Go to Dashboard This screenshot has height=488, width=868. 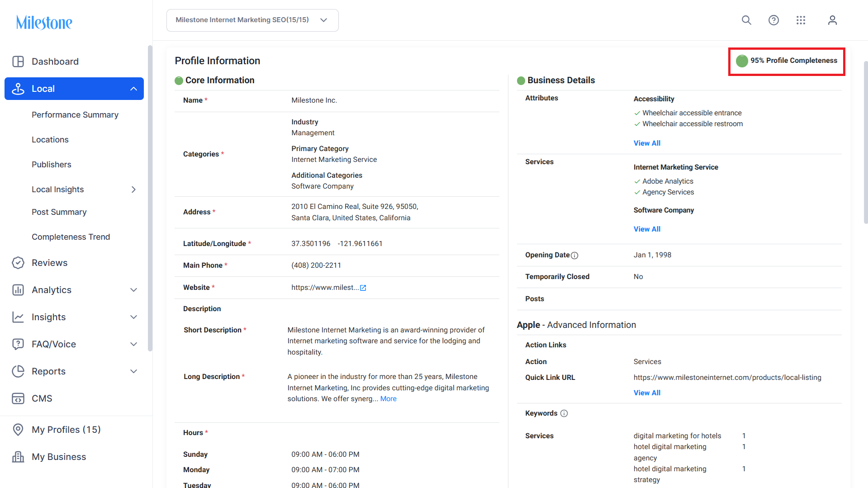[55, 62]
